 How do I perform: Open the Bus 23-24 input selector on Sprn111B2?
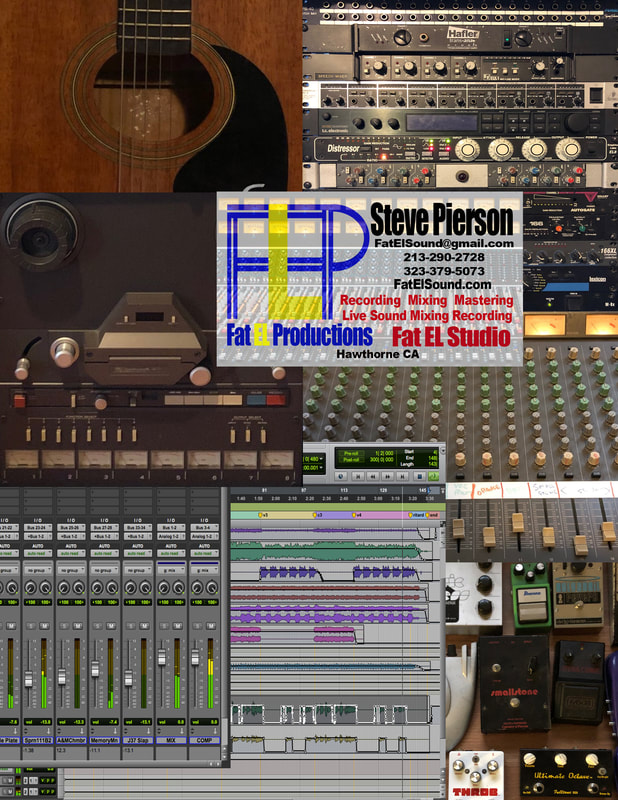click(38, 528)
